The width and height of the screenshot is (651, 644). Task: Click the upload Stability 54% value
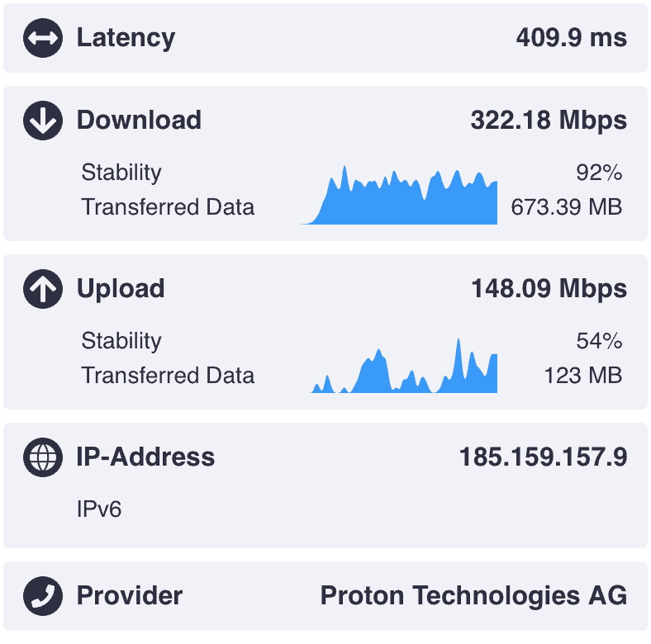(599, 341)
